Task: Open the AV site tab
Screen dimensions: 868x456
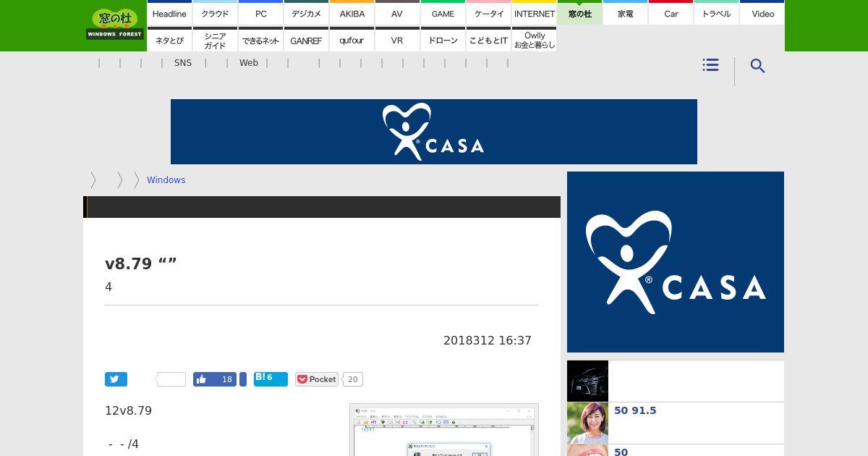Action: [x=397, y=12]
